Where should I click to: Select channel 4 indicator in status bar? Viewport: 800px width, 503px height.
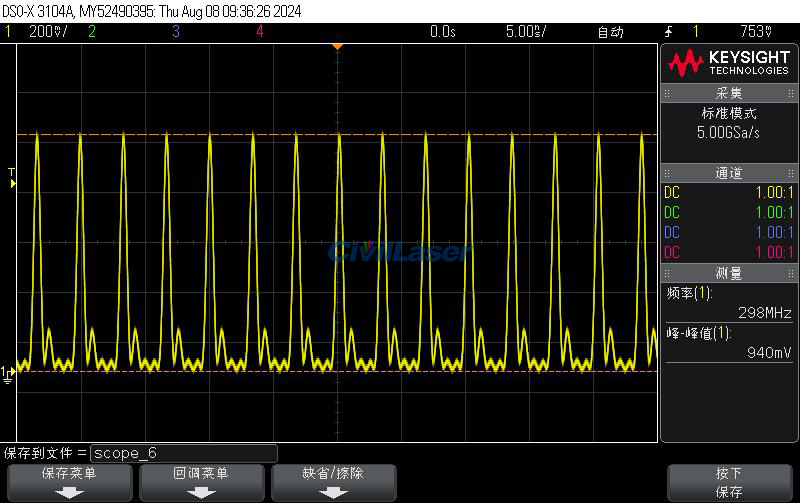260,32
